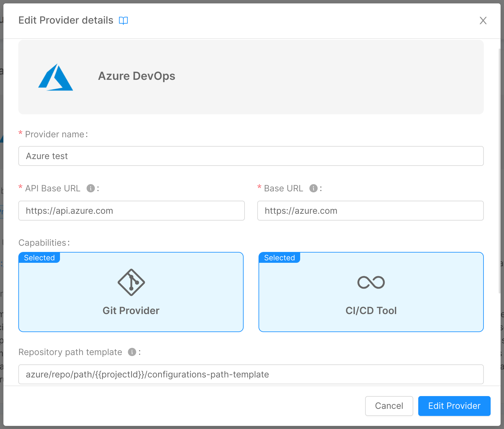This screenshot has height=429, width=504.
Task: Deselect the CI/CD Tool capability
Action: pos(371,292)
